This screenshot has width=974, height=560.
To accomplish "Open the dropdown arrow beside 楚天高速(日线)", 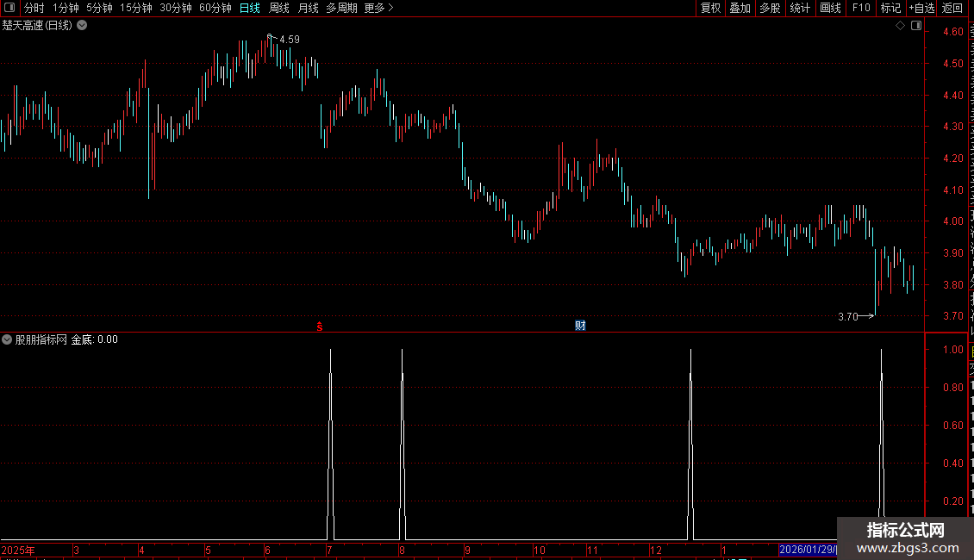I will 82,26.
